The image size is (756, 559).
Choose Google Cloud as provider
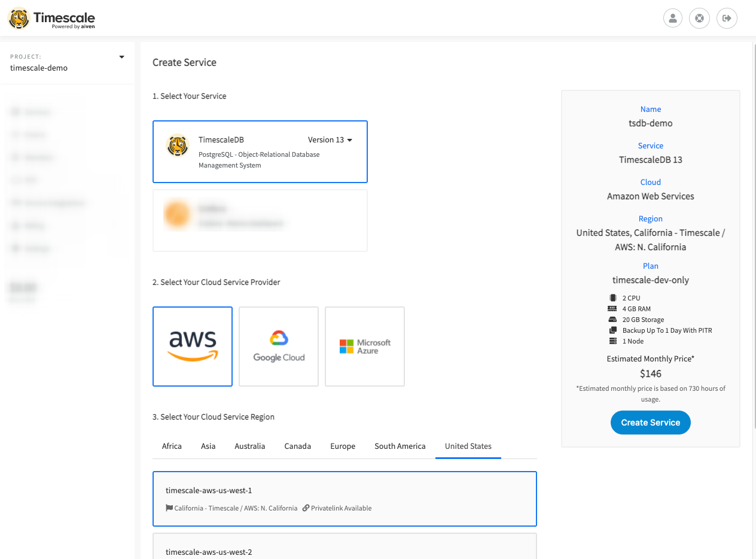tap(279, 347)
